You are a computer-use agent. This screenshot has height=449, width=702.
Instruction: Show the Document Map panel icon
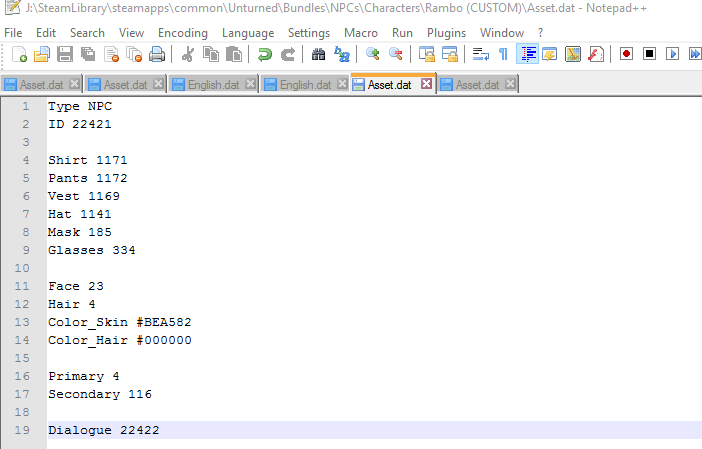573,54
